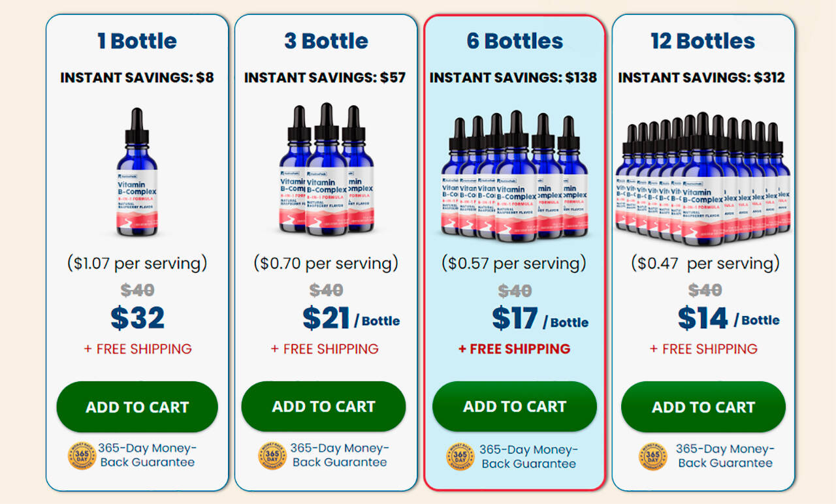Select the "6 Bottles" heading
Viewport: 836px width, 504px height.
coord(515,41)
